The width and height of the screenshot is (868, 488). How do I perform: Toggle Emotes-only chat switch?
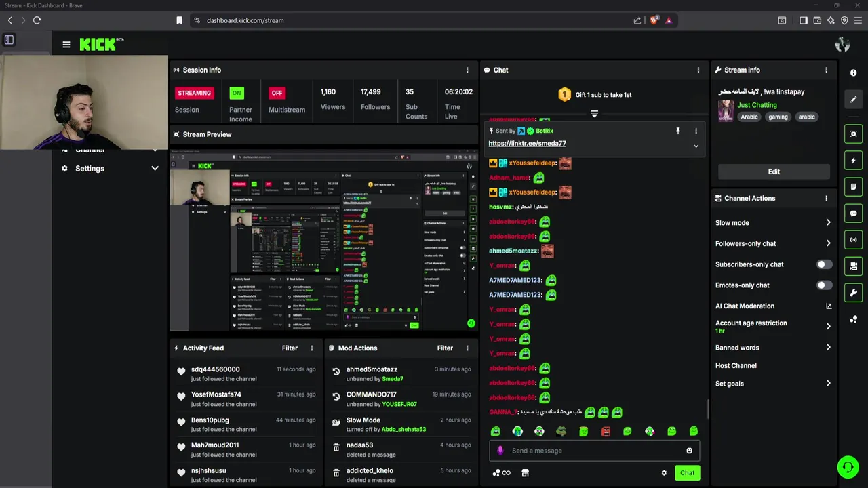[x=824, y=285]
